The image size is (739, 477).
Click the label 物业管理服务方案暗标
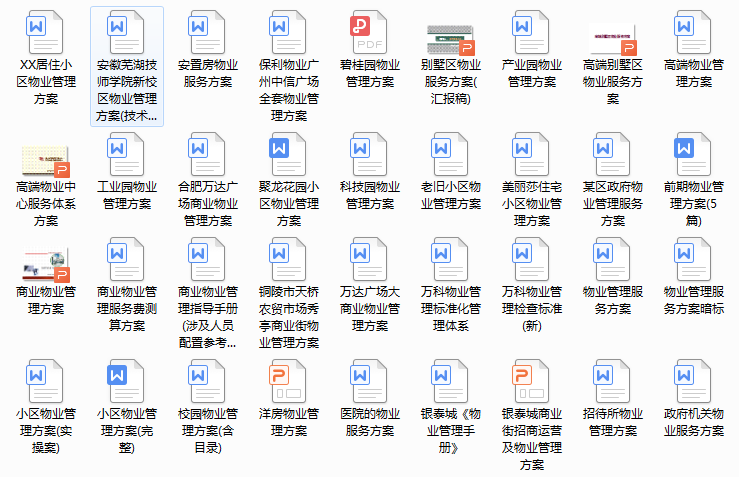(x=694, y=300)
